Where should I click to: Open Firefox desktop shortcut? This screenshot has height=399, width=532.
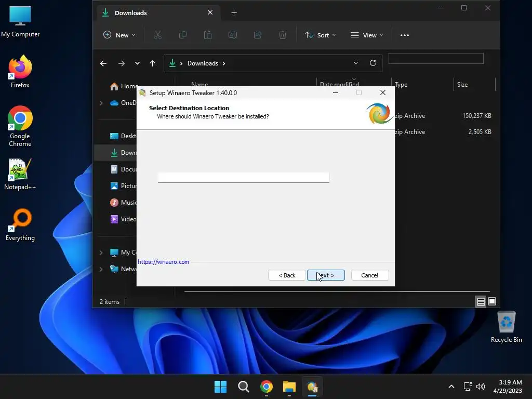tap(20, 71)
